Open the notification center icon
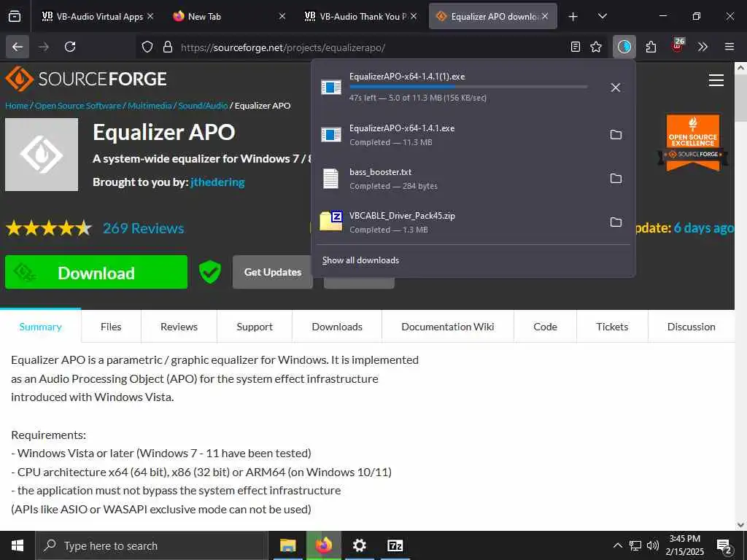Viewport: 747px width, 560px height. 724,547
